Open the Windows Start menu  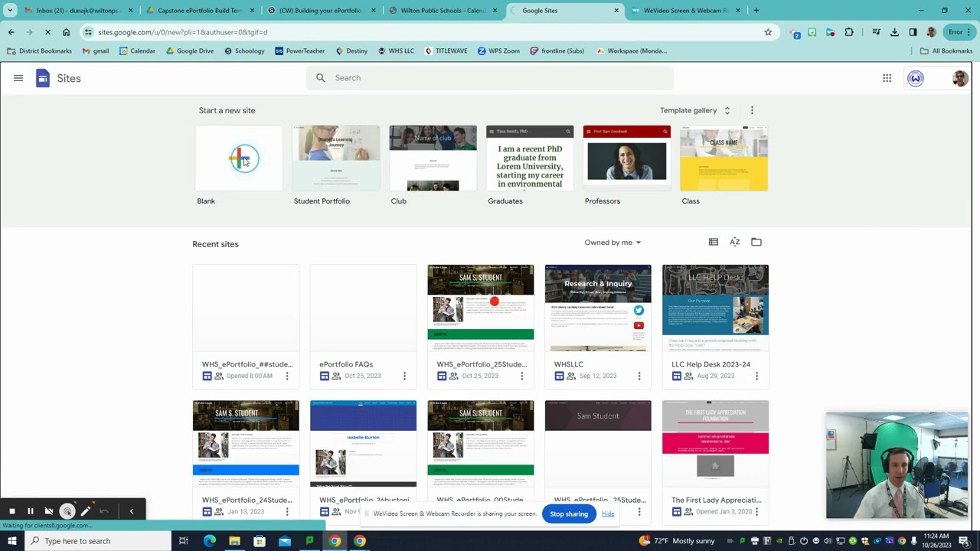[11, 541]
